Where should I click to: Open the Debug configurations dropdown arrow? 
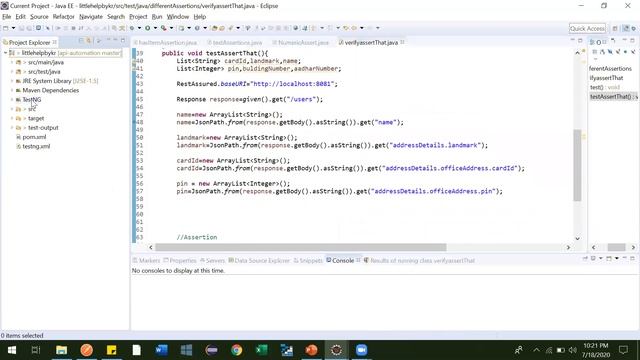[139, 28]
